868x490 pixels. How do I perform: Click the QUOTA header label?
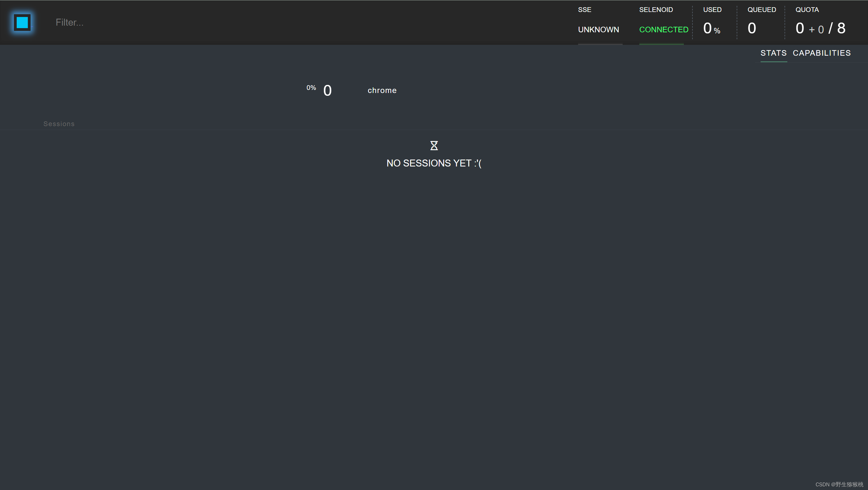(x=807, y=10)
